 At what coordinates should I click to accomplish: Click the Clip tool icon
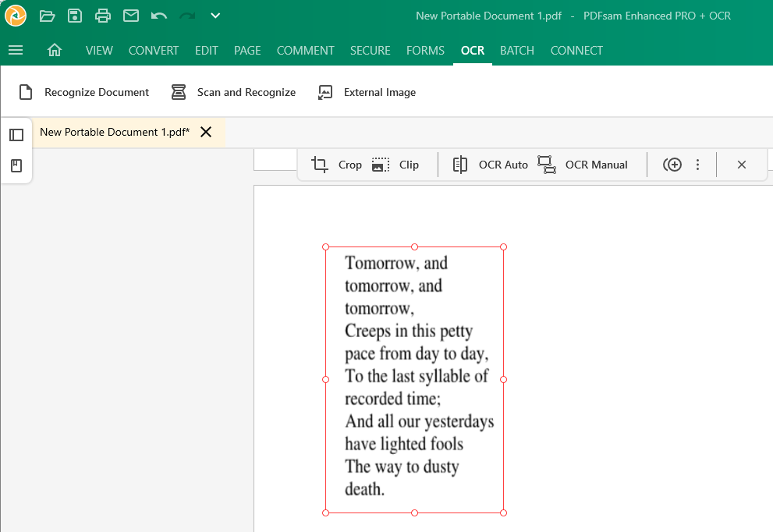point(381,165)
